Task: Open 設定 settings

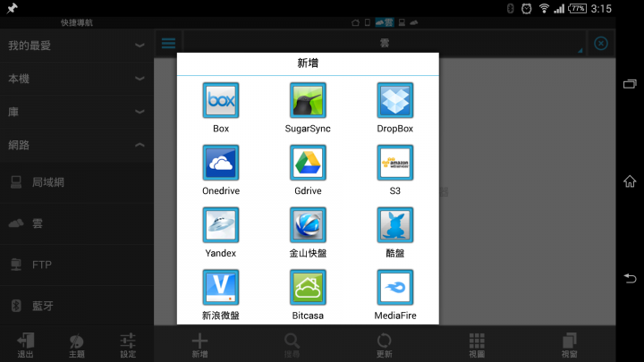Action: pos(128,345)
